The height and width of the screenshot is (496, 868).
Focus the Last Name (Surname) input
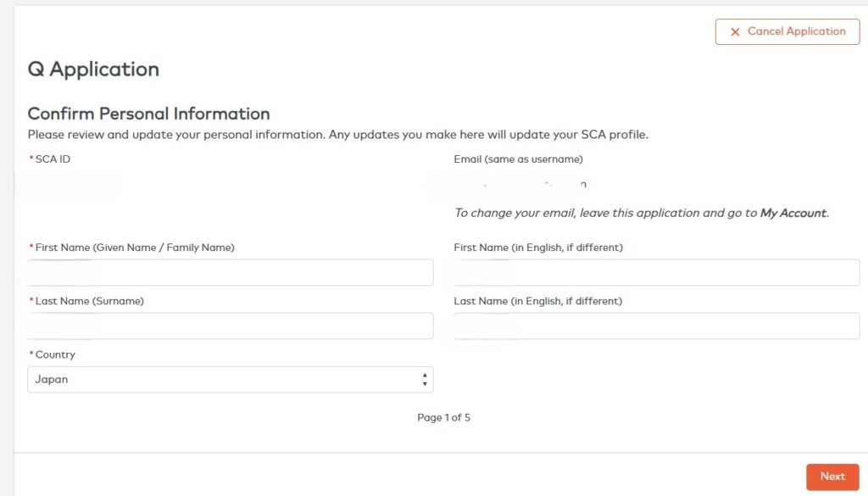point(231,326)
